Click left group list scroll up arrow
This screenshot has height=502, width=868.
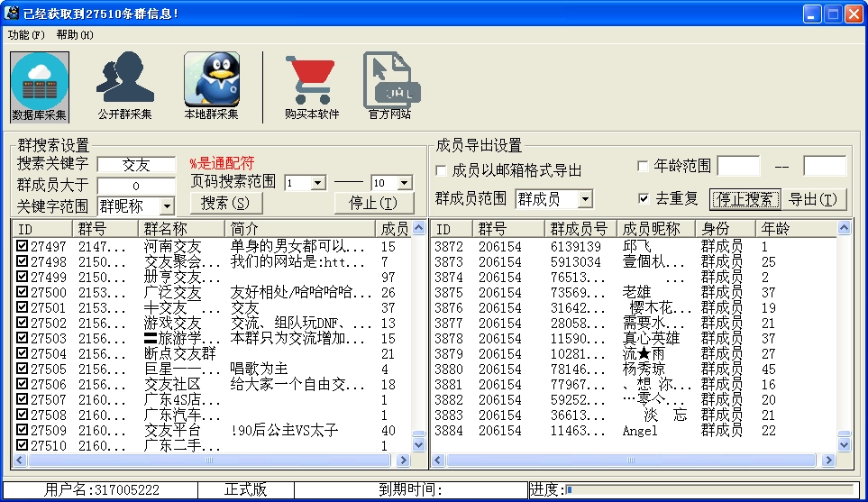point(418,227)
